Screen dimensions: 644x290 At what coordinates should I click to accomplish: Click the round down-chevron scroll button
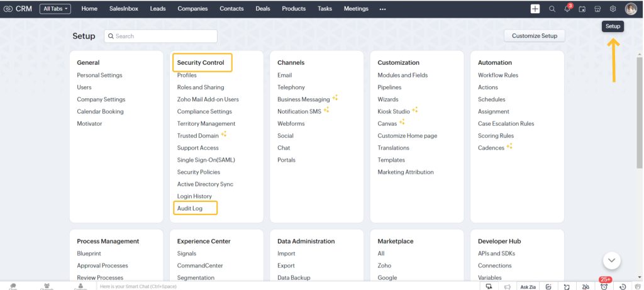click(x=611, y=260)
